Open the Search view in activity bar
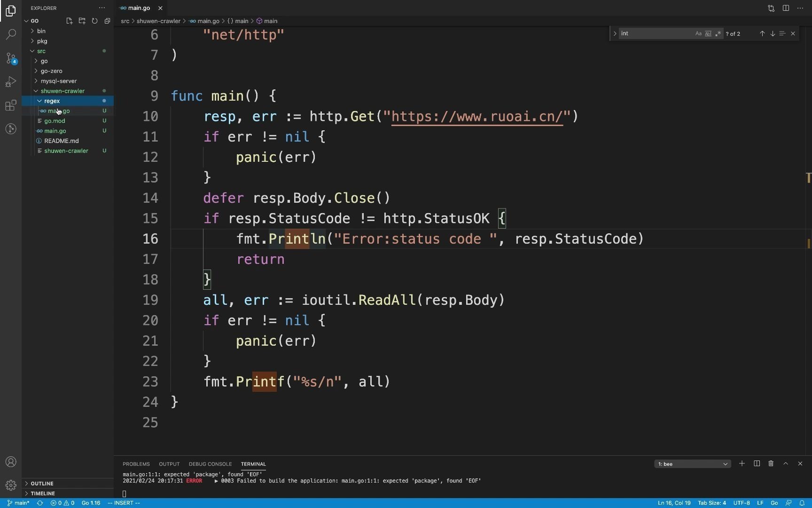Viewport: 812px width, 508px height. [11, 34]
